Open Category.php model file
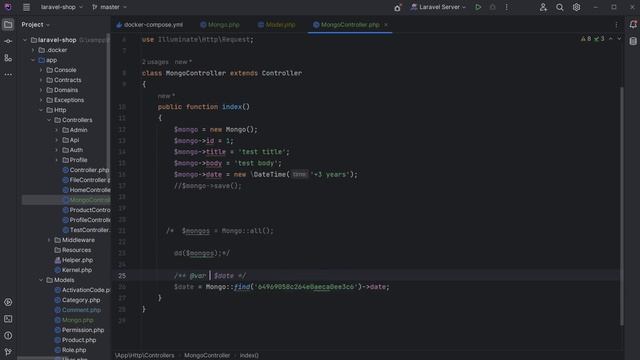Image resolution: width=640 pixels, height=360 pixels. pyautogui.click(x=77, y=300)
